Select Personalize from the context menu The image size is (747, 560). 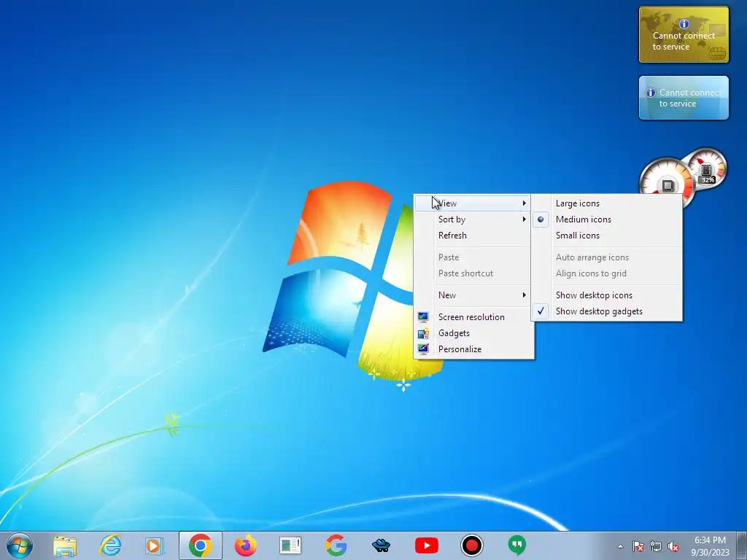tap(473, 349)
